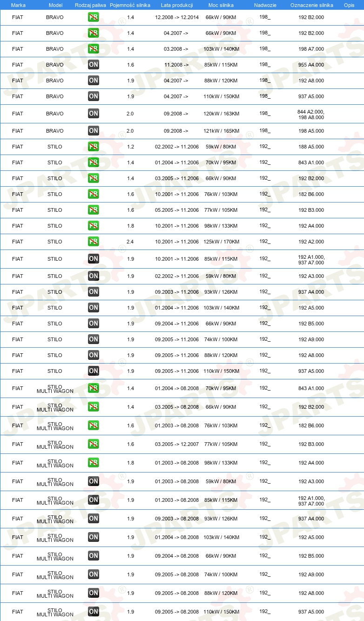Select Stilo row with engine 188 A5.000
The image size is (364, 621).
coord(182,147)
